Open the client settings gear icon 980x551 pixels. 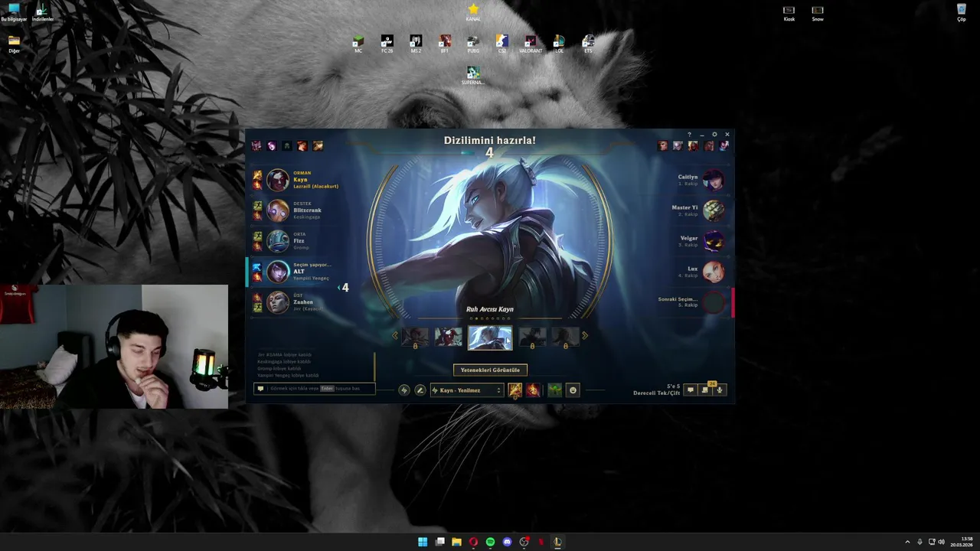pyautogui.click(x=714, y=135)
